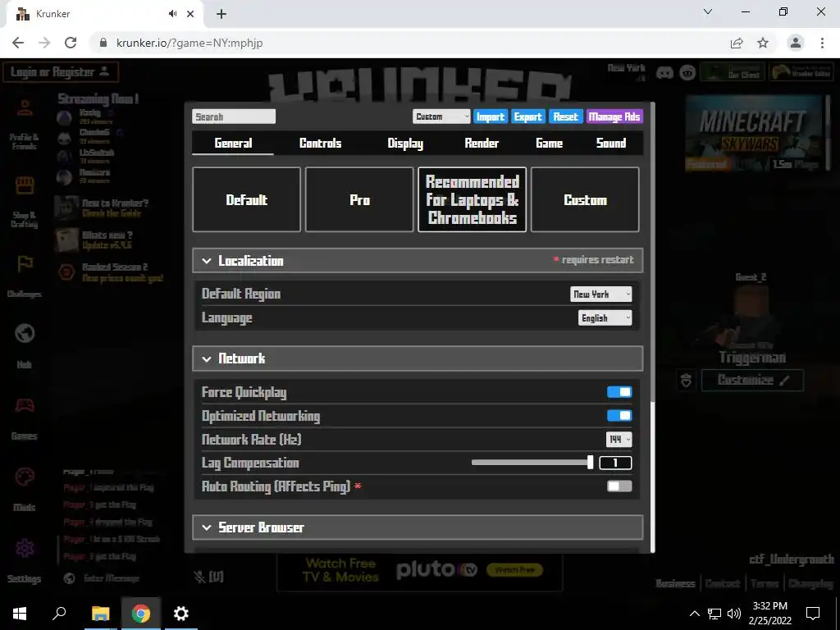840x630 pixels.
Task: Click the Lag Compensation value field
Action: tap(615, 463)
